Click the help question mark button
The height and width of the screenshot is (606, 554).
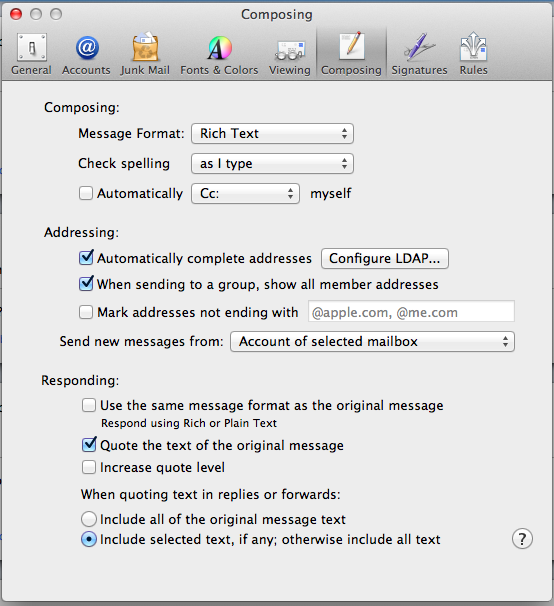coord(522,538)
